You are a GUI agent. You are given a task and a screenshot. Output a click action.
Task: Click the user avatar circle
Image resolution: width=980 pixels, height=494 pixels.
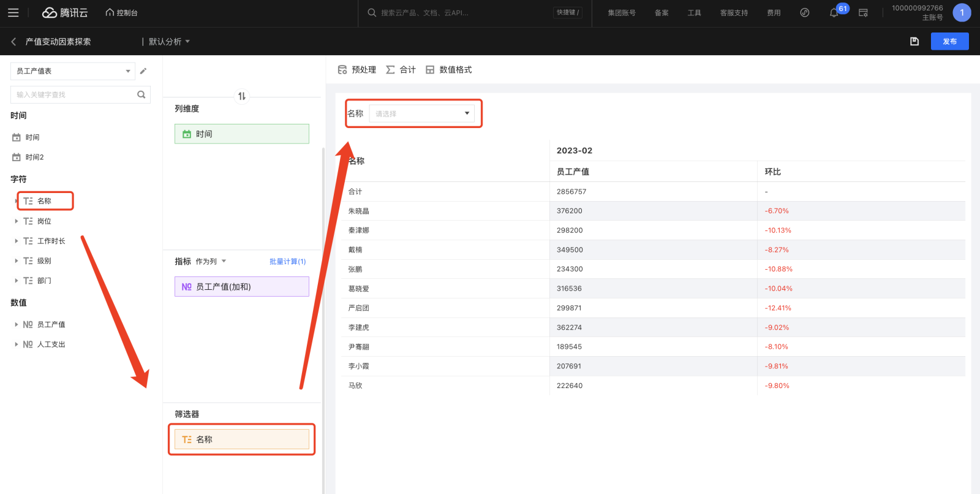[962, 12]
